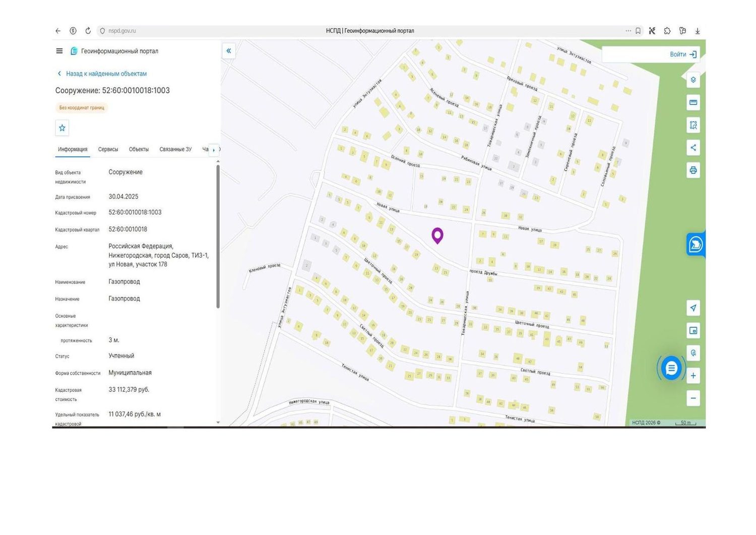Viewport: 756px width, 535px height.
Task: Click cadastral quarter value 52:60:0010018
Action: [128, 229]
